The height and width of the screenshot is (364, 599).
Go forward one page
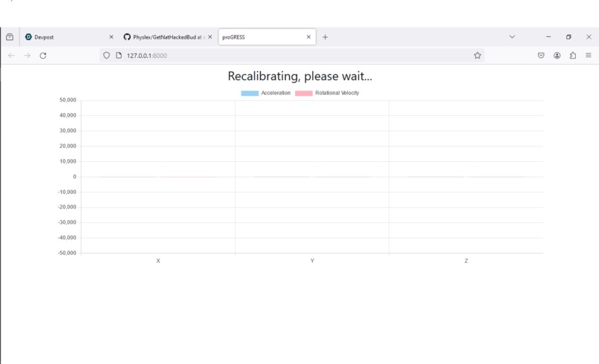pos(27,56)
